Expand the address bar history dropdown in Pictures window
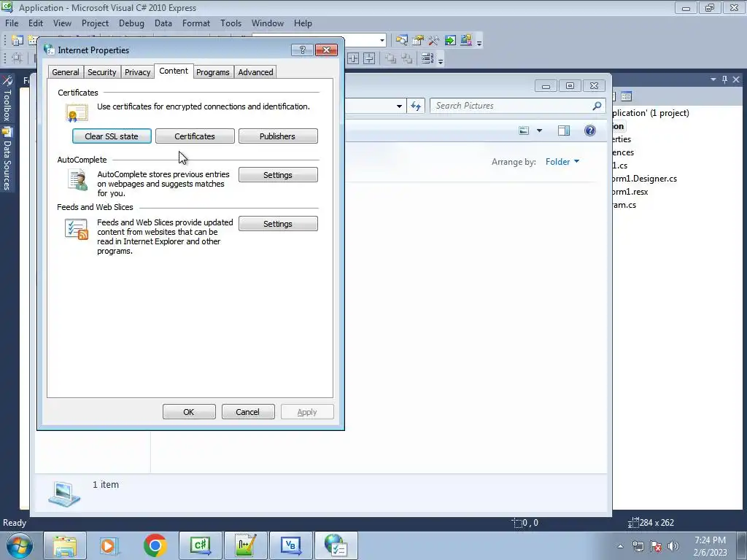 (x=399, y=106)
